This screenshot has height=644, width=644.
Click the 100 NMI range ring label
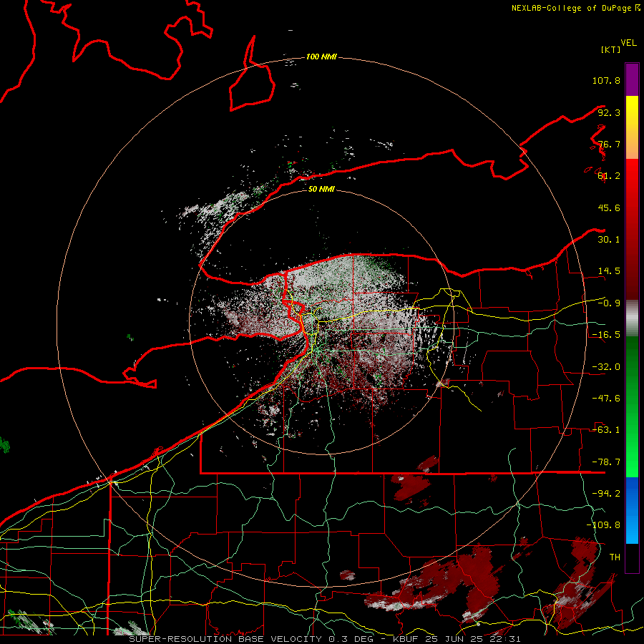pos(321,57)
